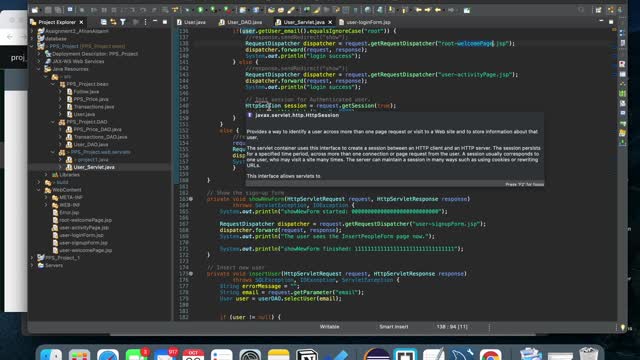The image size is (640, 360).
Task: Run the program with green Run icon
Action: (x=200, y=10)
